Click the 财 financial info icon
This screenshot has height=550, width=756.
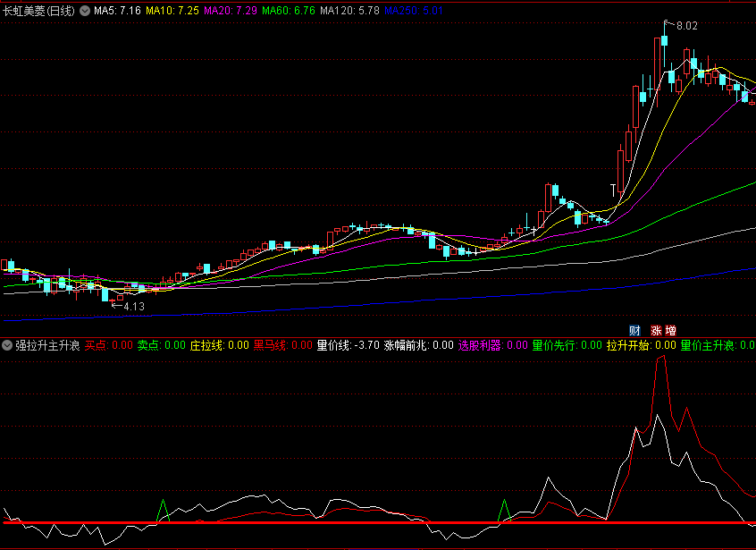point(634,331)
